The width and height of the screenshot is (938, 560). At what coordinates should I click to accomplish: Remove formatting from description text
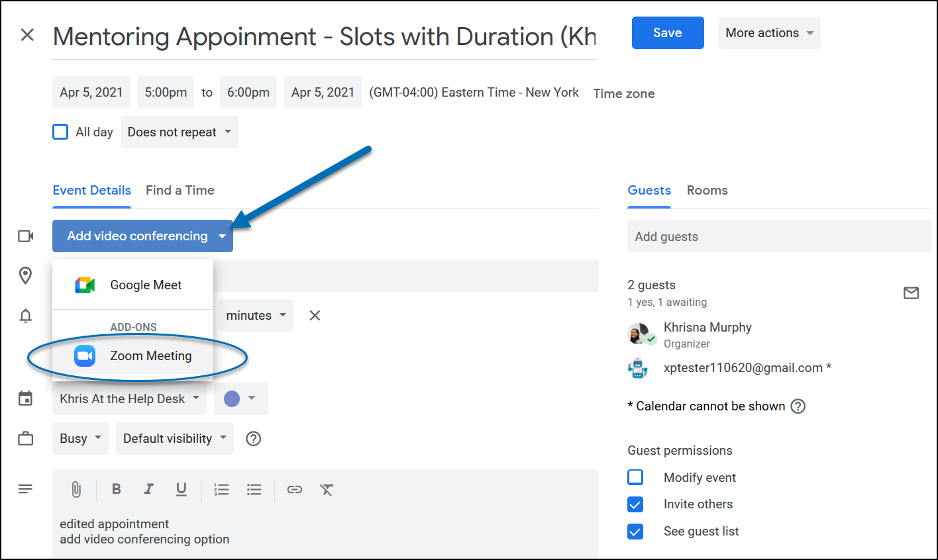tap(327, 489)
